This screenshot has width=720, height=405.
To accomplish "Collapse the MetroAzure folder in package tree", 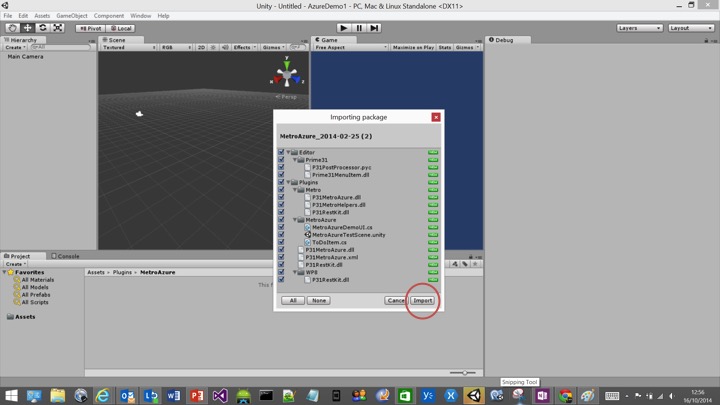I will click(x=295, y=219).
